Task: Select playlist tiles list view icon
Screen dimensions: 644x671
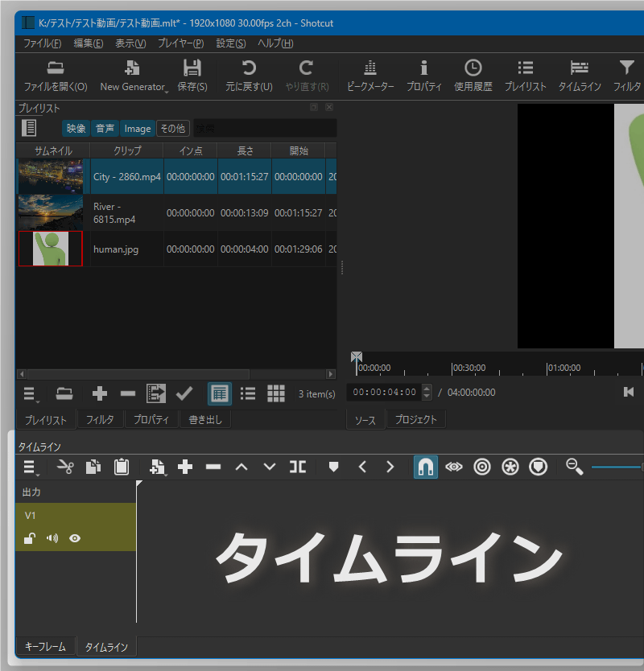Action: [x=248, y=393]
